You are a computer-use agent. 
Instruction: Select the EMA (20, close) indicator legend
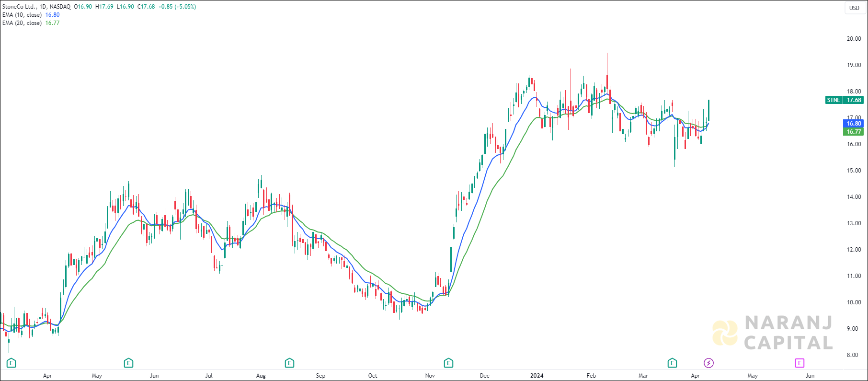click(x=22, y=23)
